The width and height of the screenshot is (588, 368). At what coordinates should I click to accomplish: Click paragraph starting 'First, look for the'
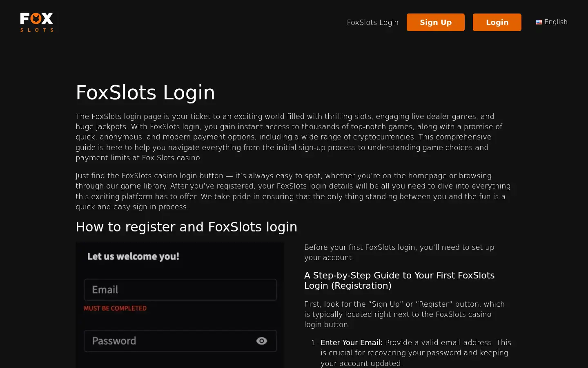(404, 314)
